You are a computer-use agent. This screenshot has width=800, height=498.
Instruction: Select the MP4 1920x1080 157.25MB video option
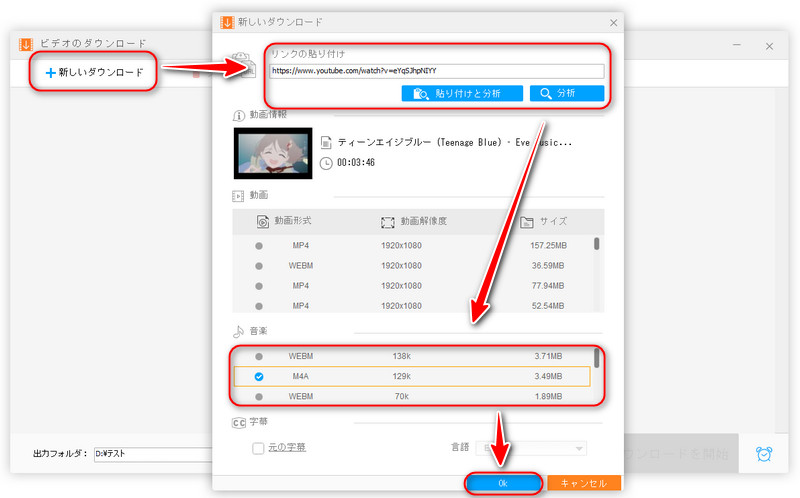pyautogui.click(x=259, y=245)
